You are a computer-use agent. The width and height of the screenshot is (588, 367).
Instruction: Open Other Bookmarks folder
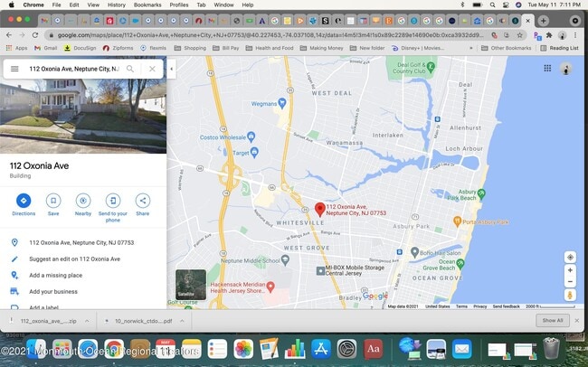[507, 48]
